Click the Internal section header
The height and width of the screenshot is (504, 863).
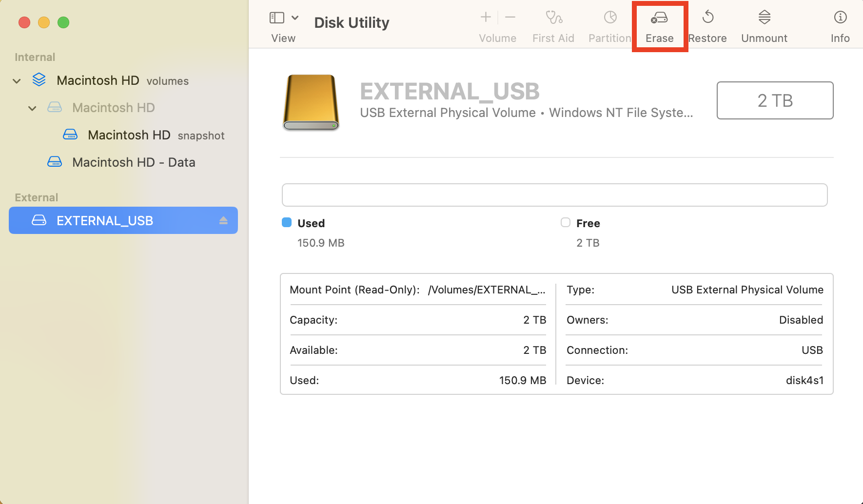pyautogui.click(x=35, y=57)
